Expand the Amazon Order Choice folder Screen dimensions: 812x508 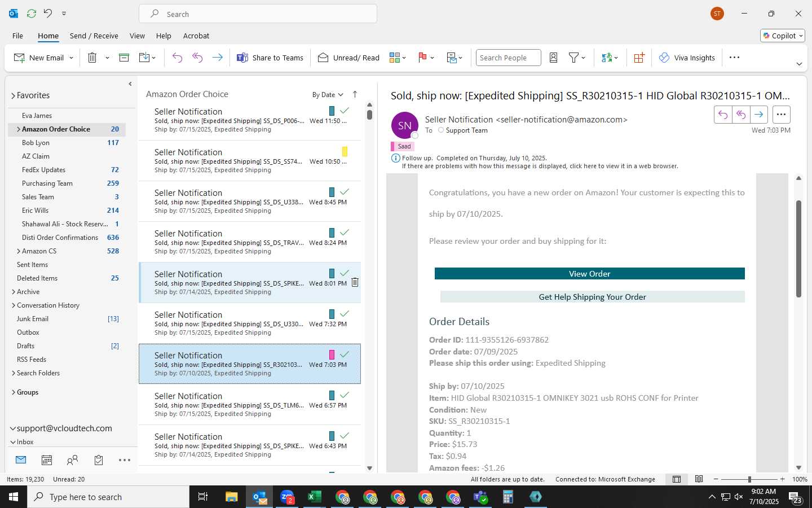[x=19, y=129]
